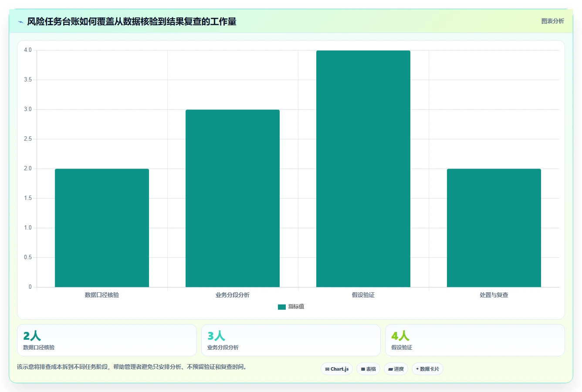The width and height of the screenshot is (582, 392).
Task: Select the 处置与复查 bar
Action: pos(494,228)
